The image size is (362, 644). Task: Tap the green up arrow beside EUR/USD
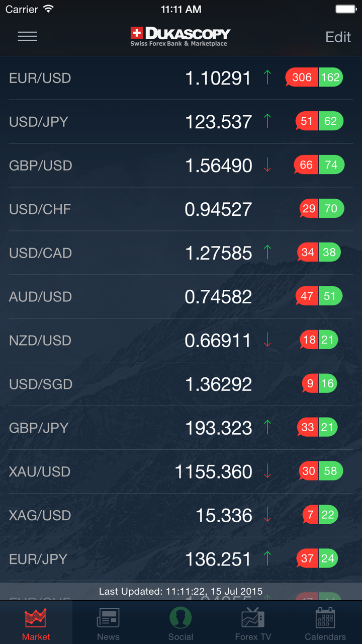point(267,77)
